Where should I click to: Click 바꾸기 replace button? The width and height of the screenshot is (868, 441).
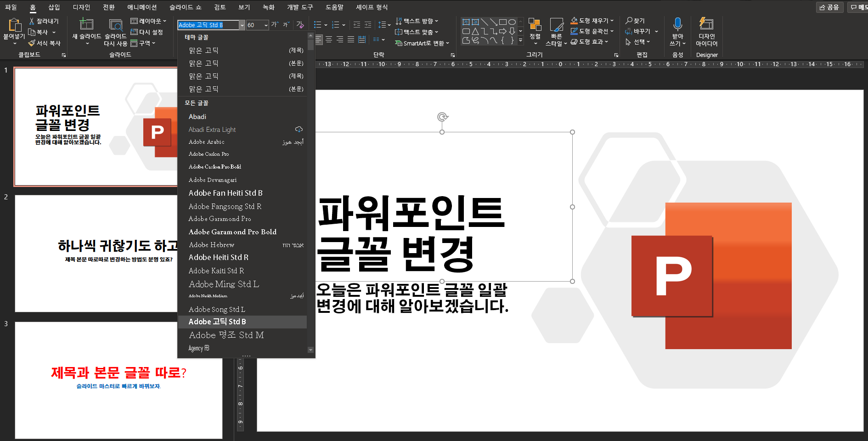pos(641,31)
